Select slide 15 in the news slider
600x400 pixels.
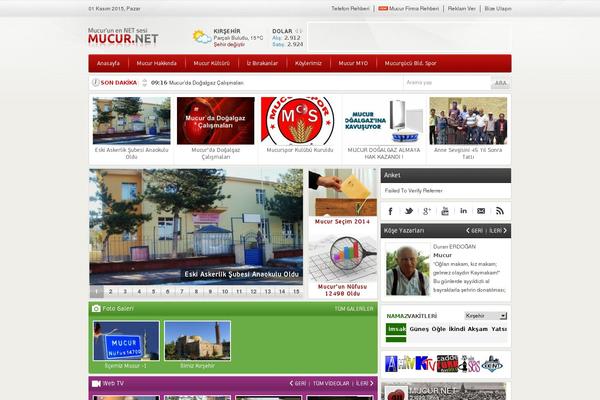[296, 292]
